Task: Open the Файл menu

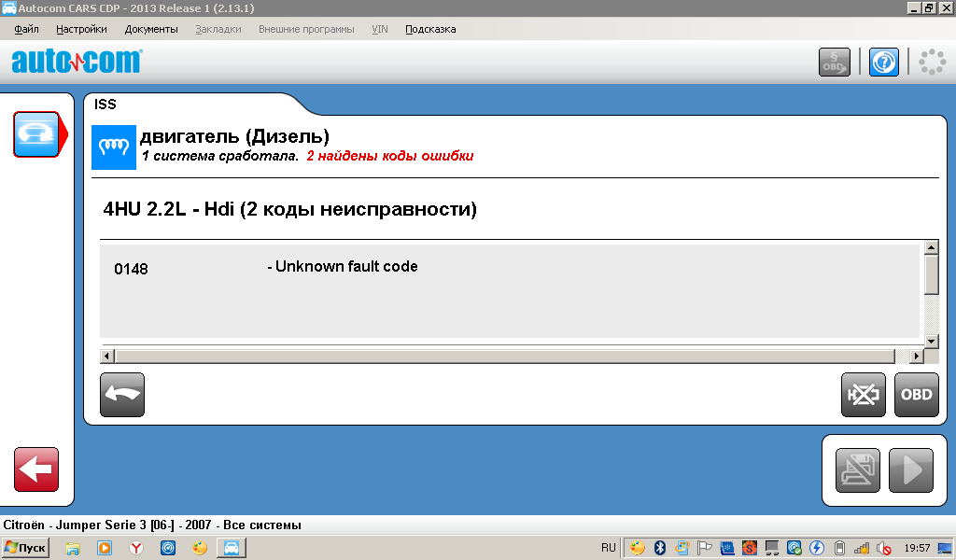Action: (26, 29)
